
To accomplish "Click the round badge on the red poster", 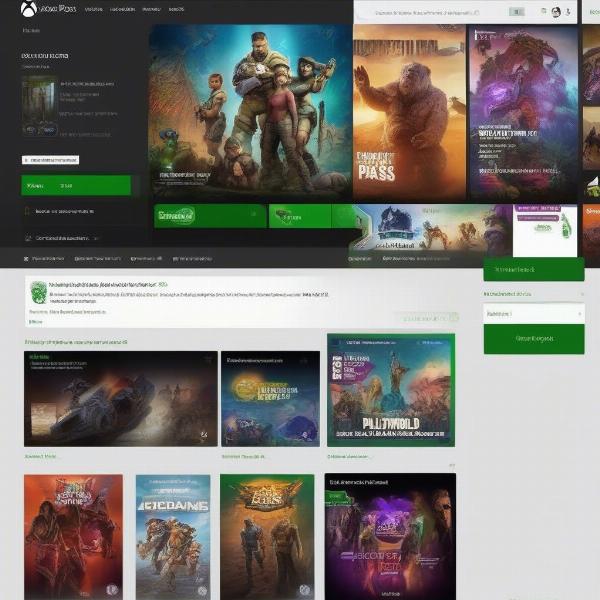I will point(112,589).
